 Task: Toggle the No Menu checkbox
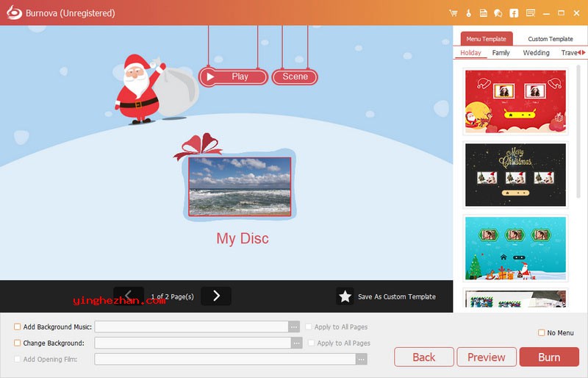542,333
